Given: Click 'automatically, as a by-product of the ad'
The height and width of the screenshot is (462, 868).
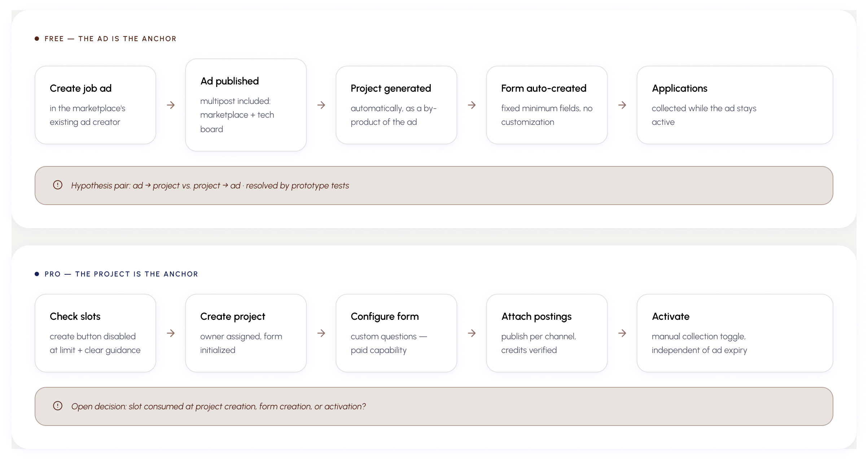Looking at the screenshot, I should (x=394, y=115).
